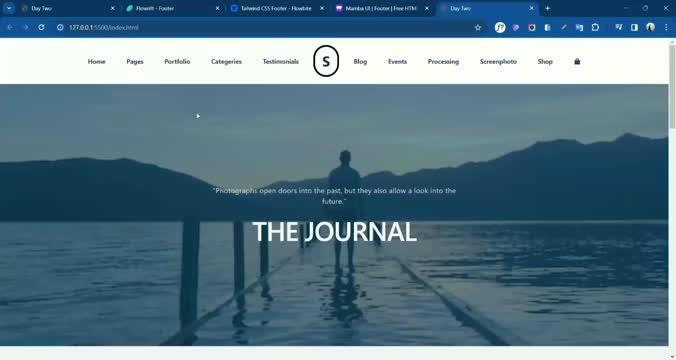The height and width of the screenshot is (360, 676).
Task: Open the Chrome profile avatar
Action: (651, 28)
